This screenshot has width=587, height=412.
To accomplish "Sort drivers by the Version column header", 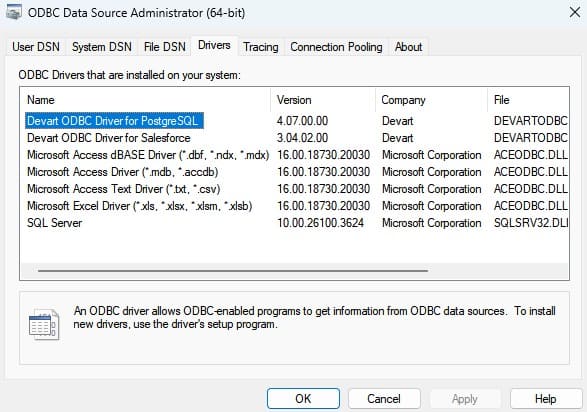I will point(323,100).
